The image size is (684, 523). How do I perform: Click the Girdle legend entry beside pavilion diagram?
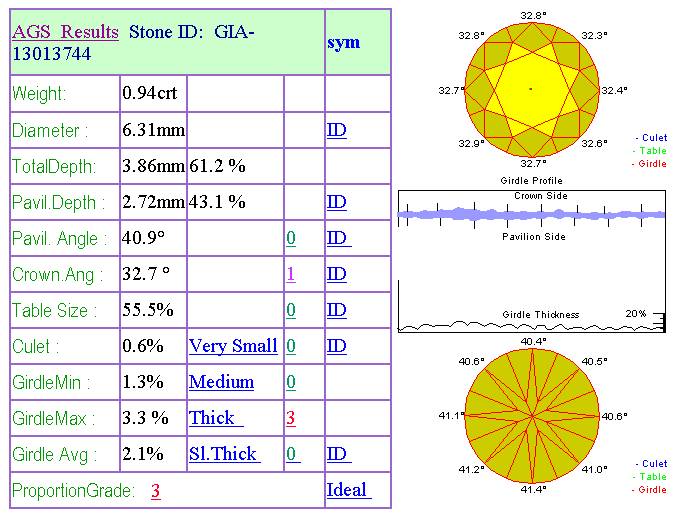649,490
